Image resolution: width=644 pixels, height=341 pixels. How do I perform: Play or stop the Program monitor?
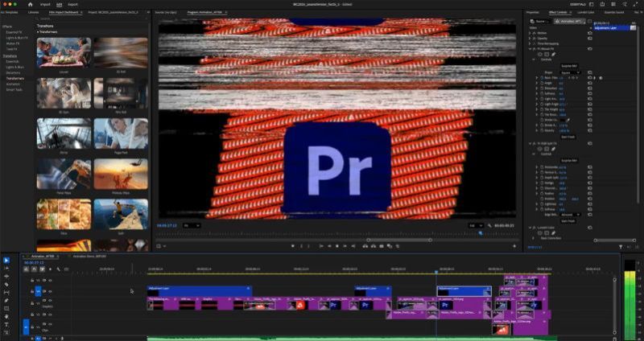click(x=337, y=246)
